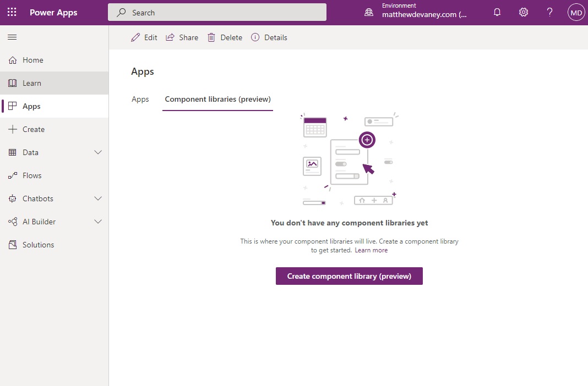The height and width of the screenshot is (386, 588).
Task: Switch to the Apps tab
Action: tap(140, 100)
